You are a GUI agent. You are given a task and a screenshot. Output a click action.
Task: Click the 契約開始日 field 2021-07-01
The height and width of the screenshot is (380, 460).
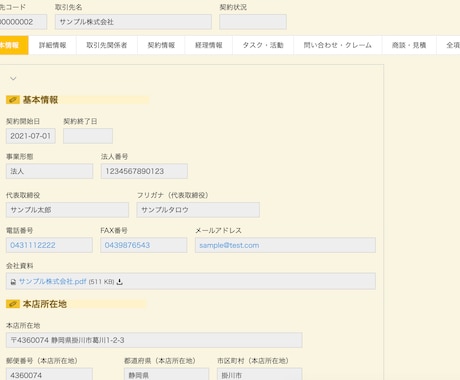(x=31, y=136)
